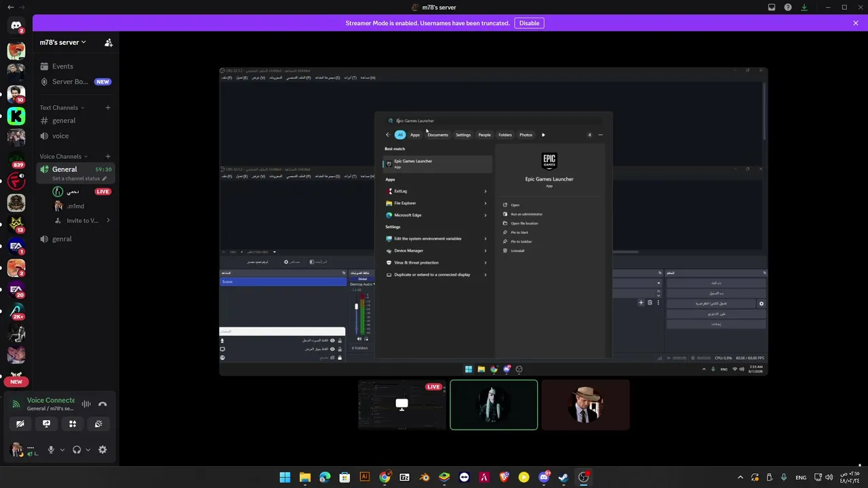Start sharing your screen
Image resolution: width=868 pixels, height=488 pixels.
point(46,424)
